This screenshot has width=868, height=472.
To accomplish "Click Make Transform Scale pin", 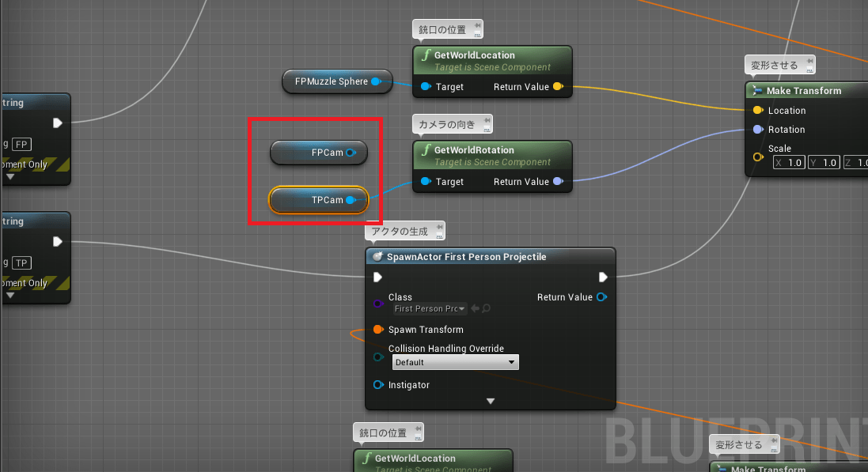I will point(758,157).
